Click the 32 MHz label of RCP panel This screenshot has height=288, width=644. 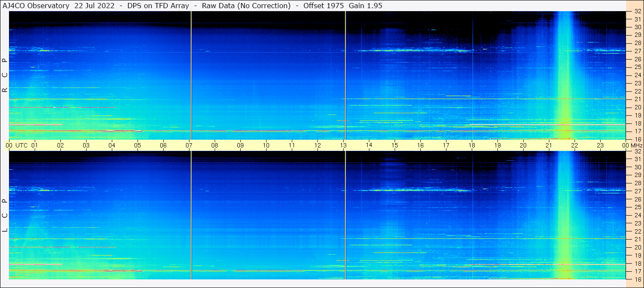(x=637, y=11)
